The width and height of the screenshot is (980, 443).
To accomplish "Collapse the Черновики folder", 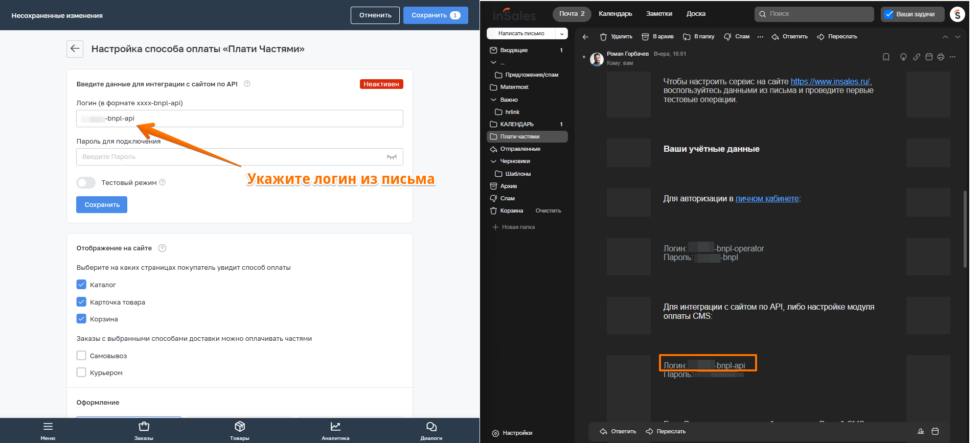I will [x=493, y=161].
